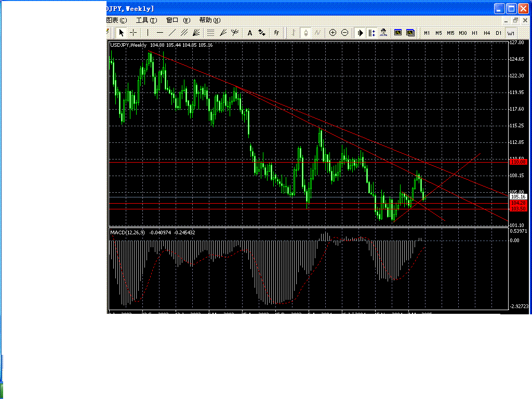Zoom out of the chart
This screenshot has width=532, height=399.
tap(345, 33)
